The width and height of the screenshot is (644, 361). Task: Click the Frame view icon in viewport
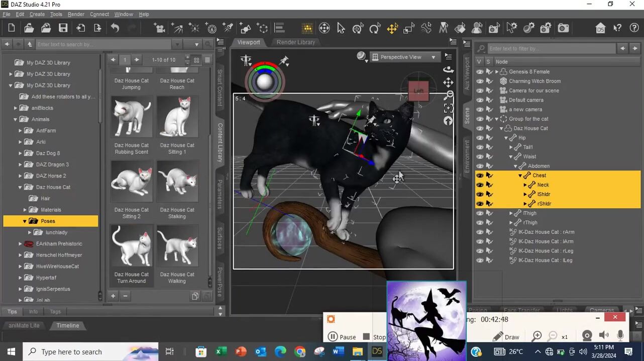pos(449,108)
